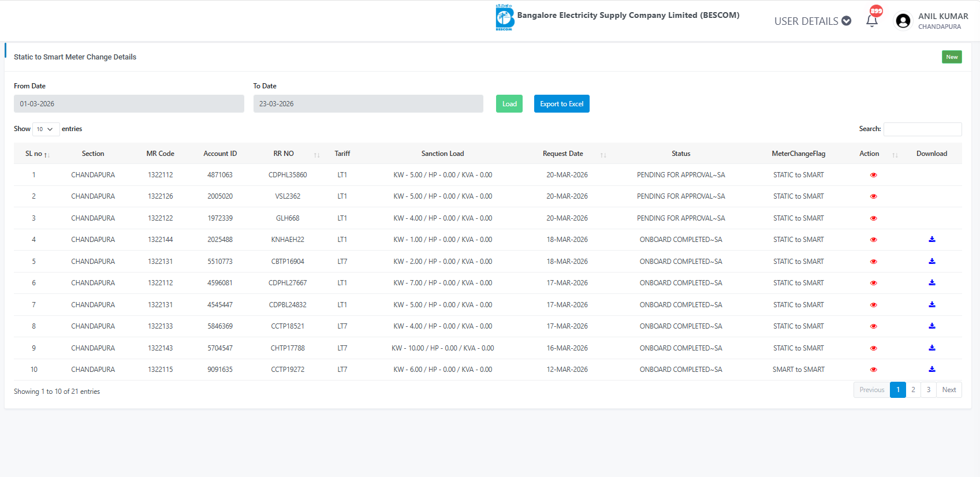Download document for account 2025488
The width and height of the screenshot is (980, 477).
[931, 240]
